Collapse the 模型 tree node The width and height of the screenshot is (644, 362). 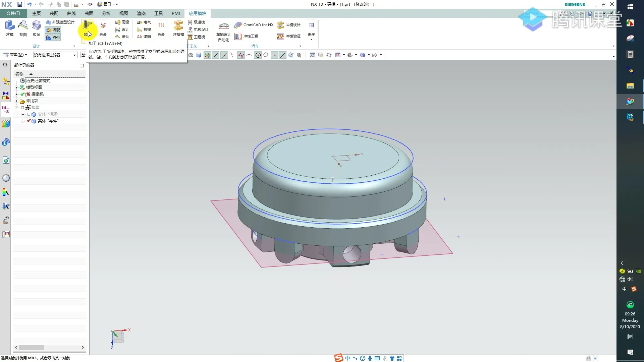pyautogui.click(x=16, y=108)
